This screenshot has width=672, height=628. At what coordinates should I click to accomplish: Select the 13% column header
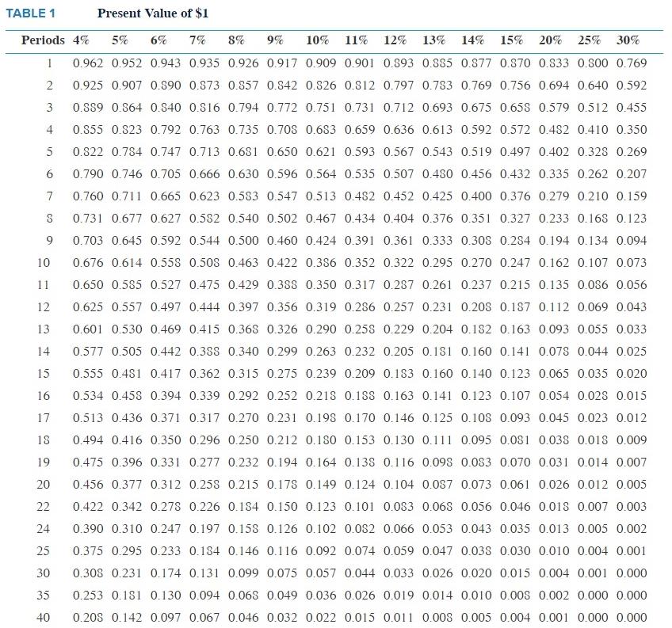point(433,40)
